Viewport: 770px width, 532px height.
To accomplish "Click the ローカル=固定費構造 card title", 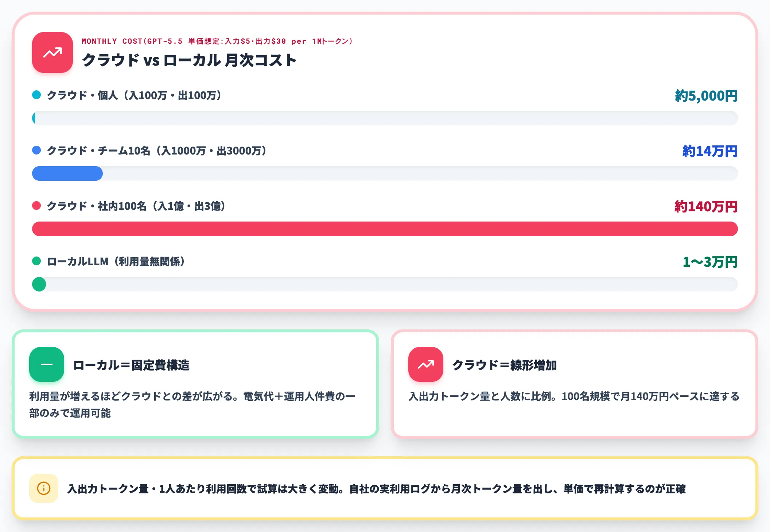I will pyautogui.click(x=131, y=365).
